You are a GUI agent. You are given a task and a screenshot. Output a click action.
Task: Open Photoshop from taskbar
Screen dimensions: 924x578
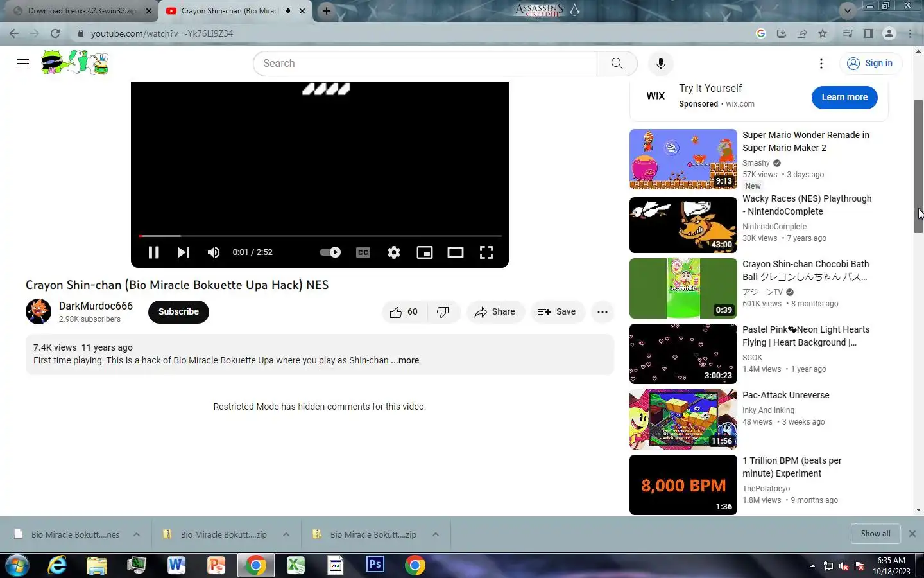[375, 565]
